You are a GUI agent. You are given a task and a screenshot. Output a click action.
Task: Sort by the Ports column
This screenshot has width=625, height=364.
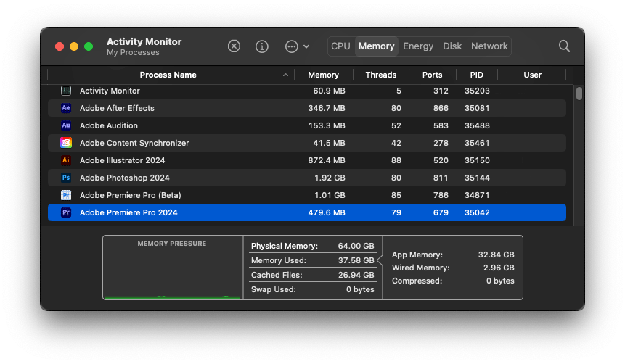tap(432, 75)
